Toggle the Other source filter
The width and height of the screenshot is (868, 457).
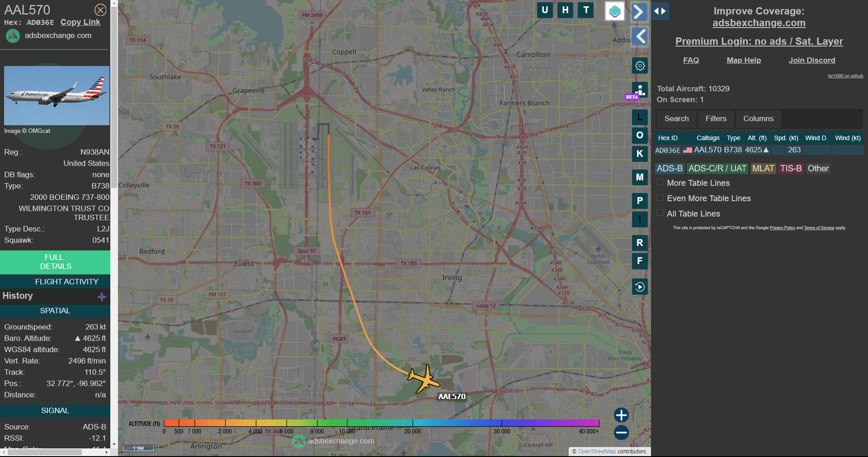point(818,169)
